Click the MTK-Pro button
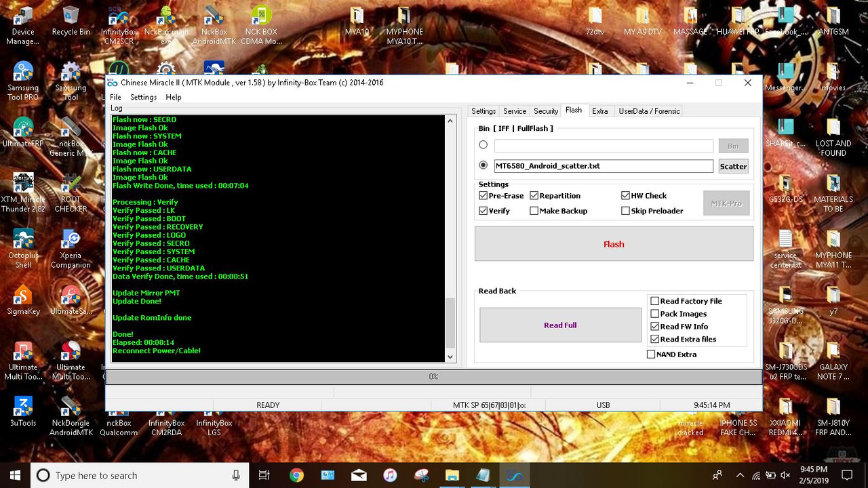 [726, 203]
